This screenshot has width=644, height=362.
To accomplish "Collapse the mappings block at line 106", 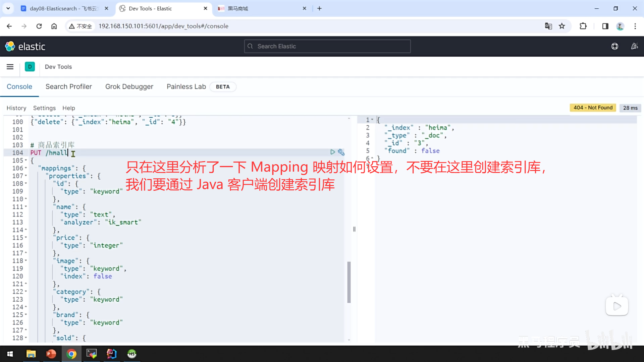I will pos(26,168).
